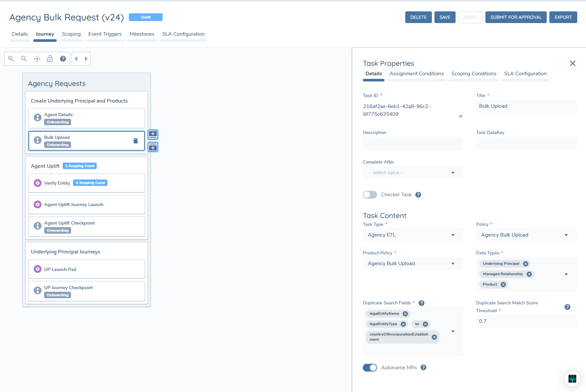Close the Task Properties panel
The width and height of the screenshot is (586, 392).
(x=573, y=63)
